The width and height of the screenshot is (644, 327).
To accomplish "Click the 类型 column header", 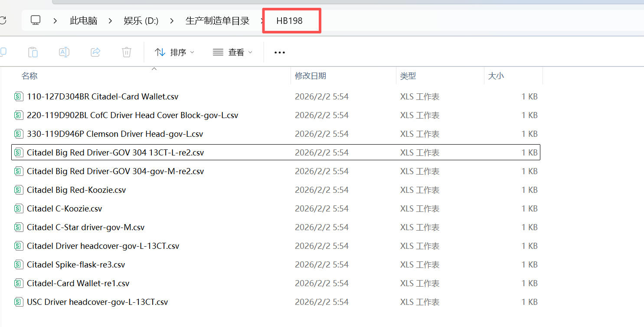I will (x=408, y=76).
